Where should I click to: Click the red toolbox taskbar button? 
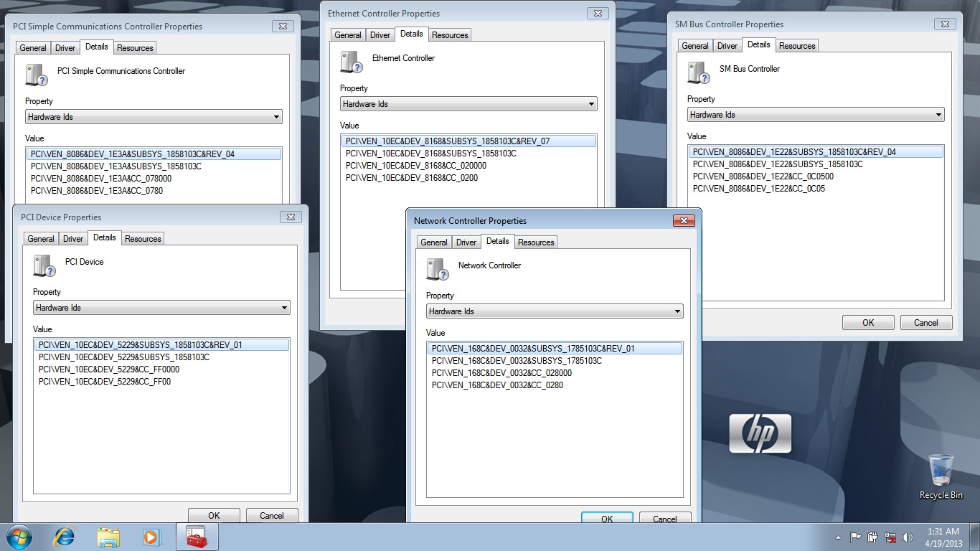tap(197, 537)
